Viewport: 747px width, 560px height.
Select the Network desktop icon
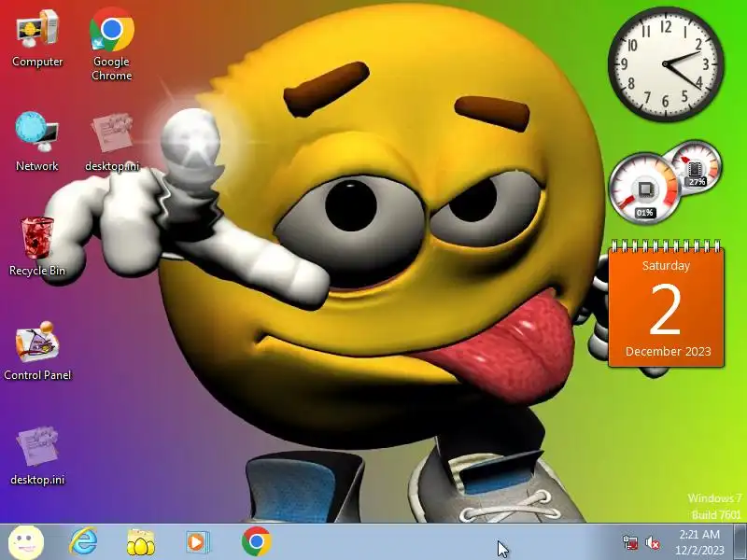click(37, 142)
